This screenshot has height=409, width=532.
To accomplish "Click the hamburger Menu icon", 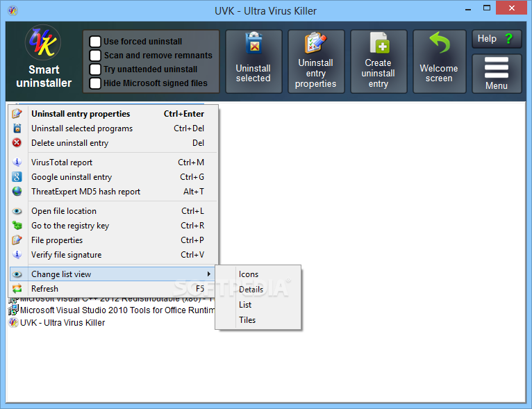I will (497, 67).
